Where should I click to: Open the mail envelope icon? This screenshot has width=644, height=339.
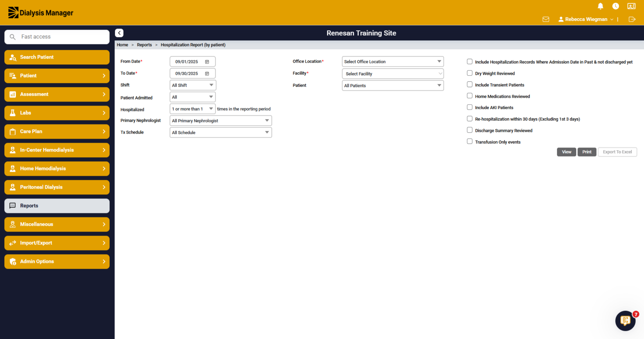click(x=546, y=19)
